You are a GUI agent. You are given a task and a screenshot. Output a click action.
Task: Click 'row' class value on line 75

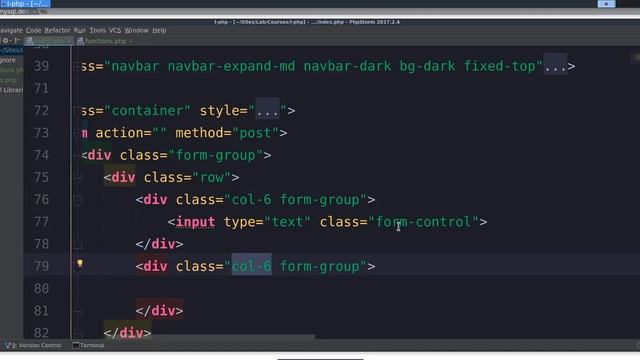pyautogui.click(x=211, y=178)
